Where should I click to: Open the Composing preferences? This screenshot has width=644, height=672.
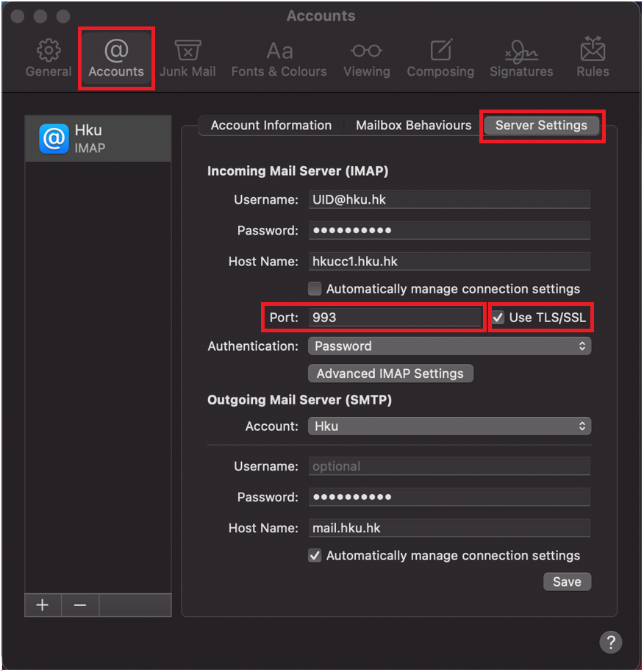point(440,57)
